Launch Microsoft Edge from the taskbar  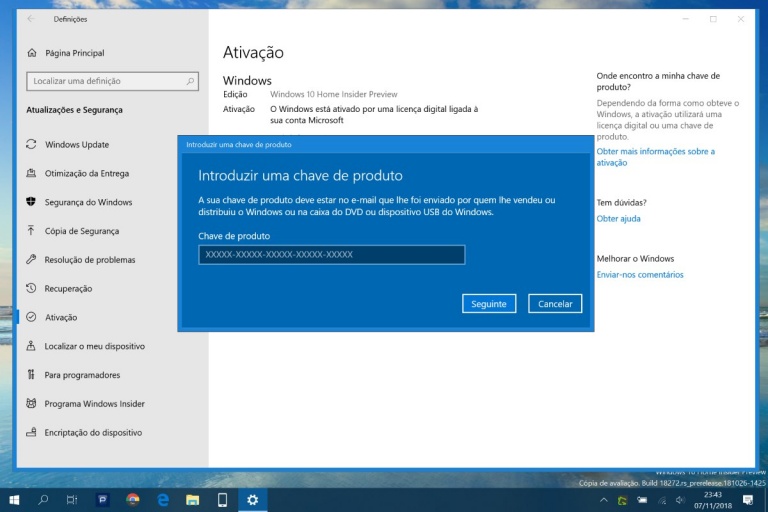[163, 500]
